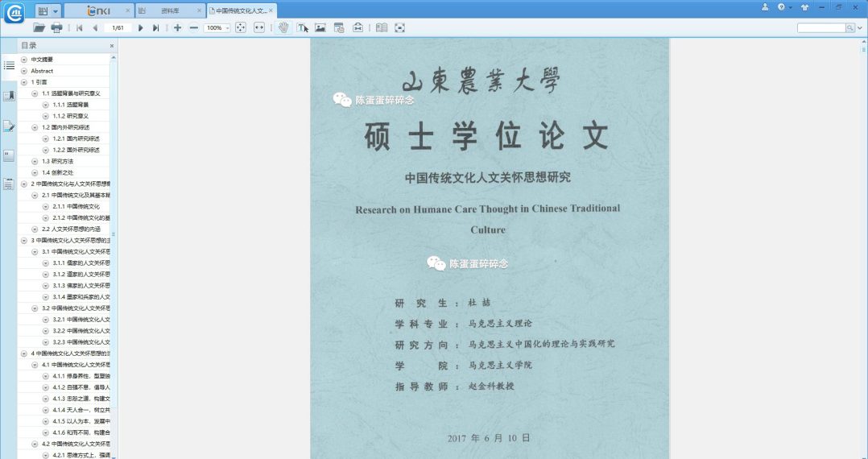The image size is (868, 459).
Task: Click the CAJViewer logo icon
Action: tap(14, 12)
